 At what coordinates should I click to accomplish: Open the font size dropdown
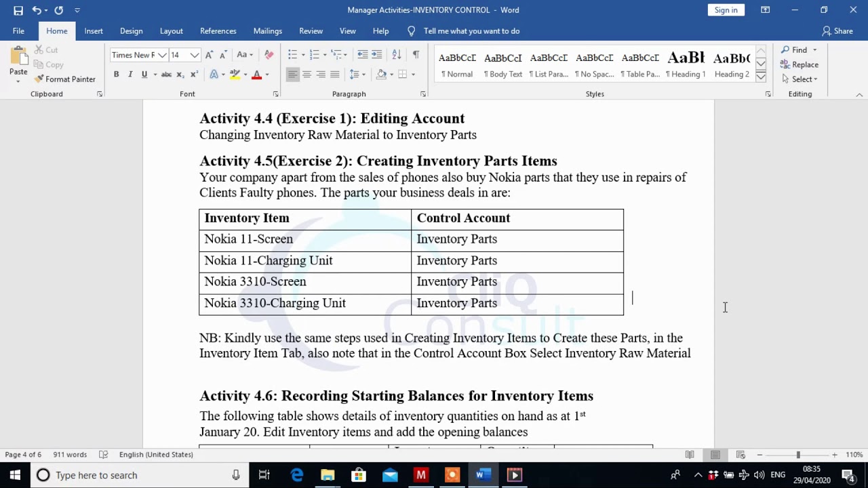(195, 55)
